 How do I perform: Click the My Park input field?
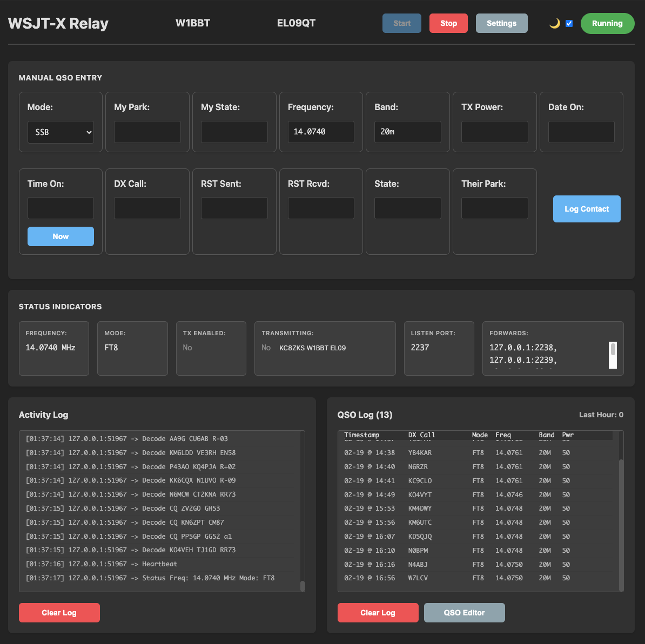pyautogui.click(x=147, y=132)
